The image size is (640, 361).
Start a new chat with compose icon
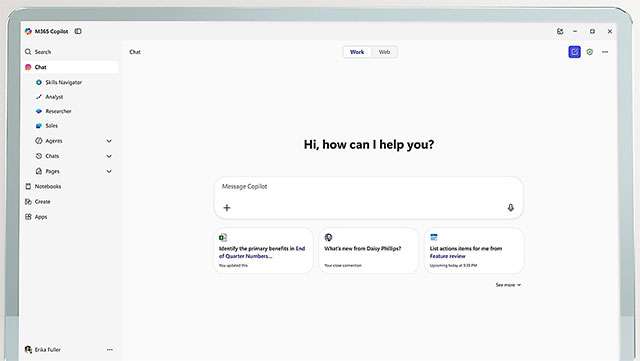tap(574, 52)
